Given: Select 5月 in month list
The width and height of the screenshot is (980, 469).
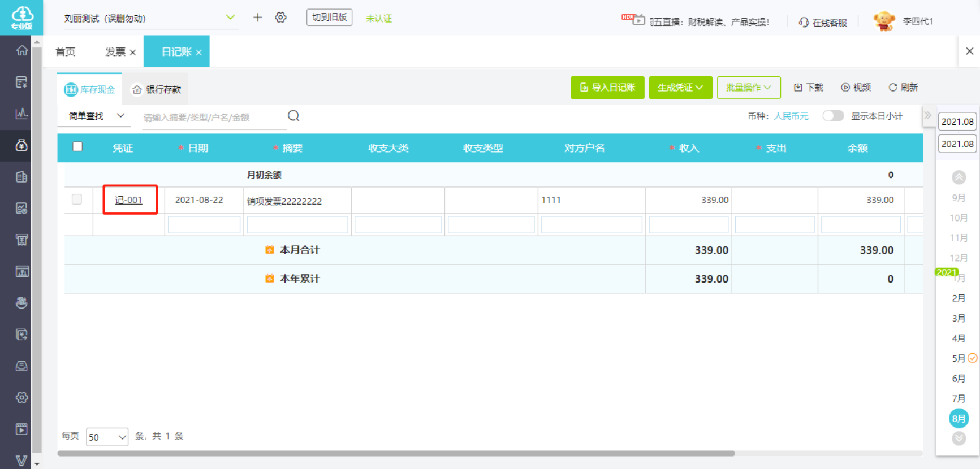Looking at the screenshot, I should point(959,358).
